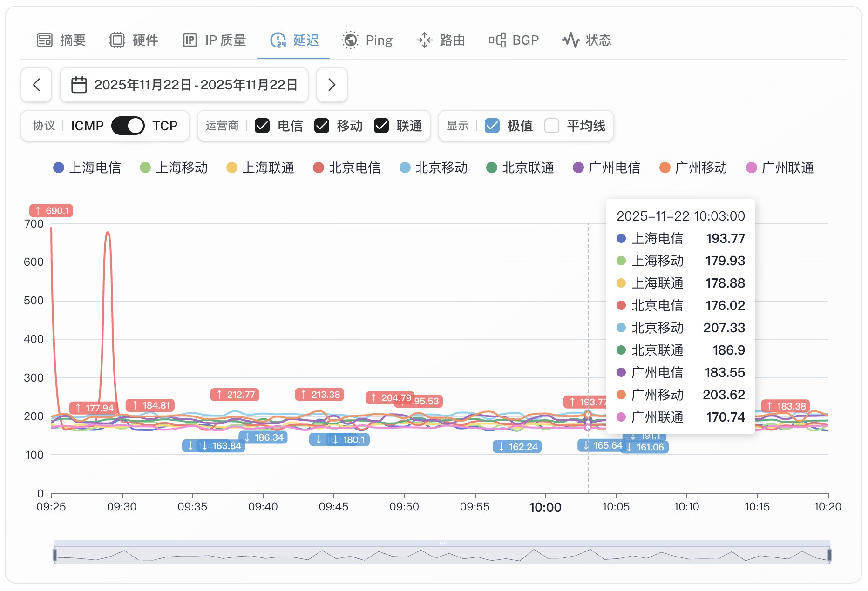Viewport: 868px width, 591px height.
Task: Click the 路由 routing icon
Action: (x=424, y=40)
